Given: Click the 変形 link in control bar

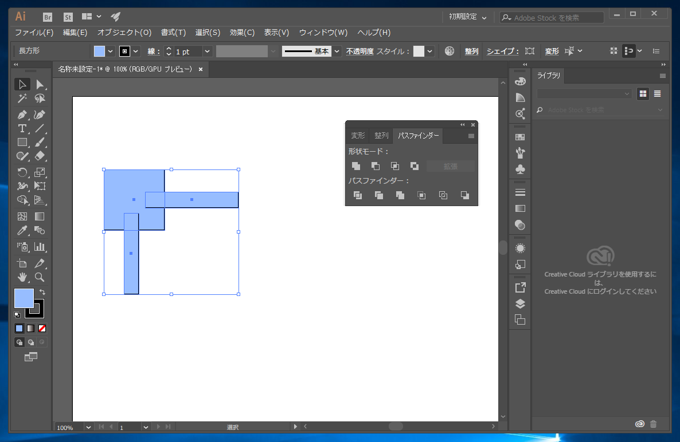Looking at the screenshot, I should (552, 51).
